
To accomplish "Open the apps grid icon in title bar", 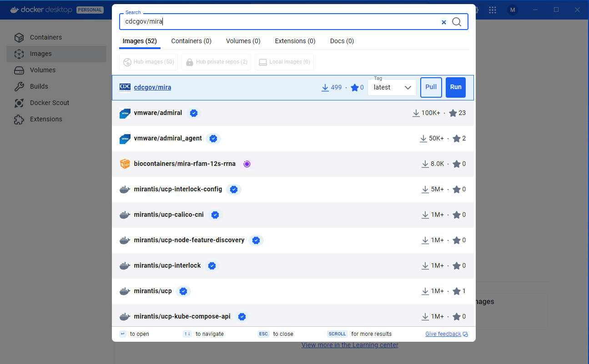I will tap(493, 10).
